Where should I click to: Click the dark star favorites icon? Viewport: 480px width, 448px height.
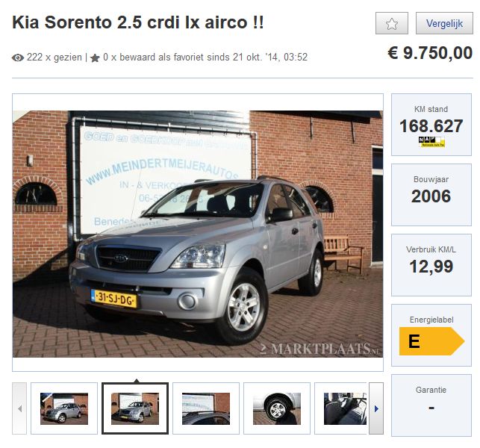pyautogui.click(x=95, y=58)
